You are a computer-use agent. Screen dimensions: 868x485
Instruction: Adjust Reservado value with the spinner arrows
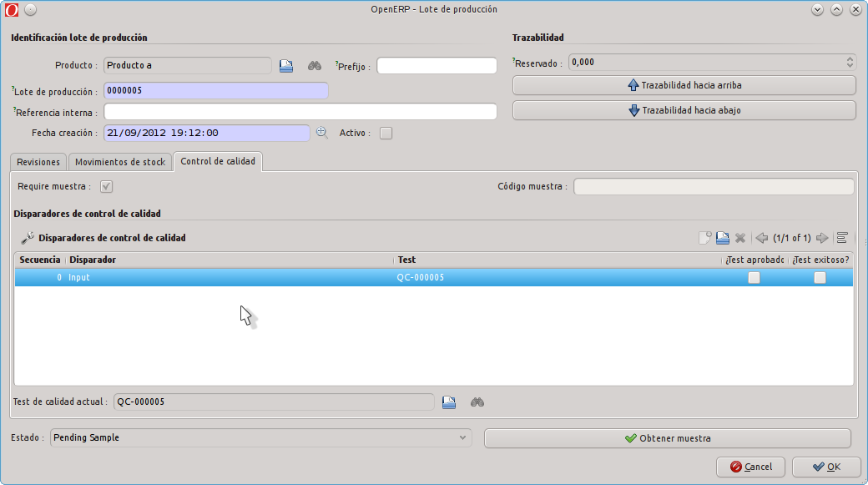pyautogui.click(x=850, y=62)
